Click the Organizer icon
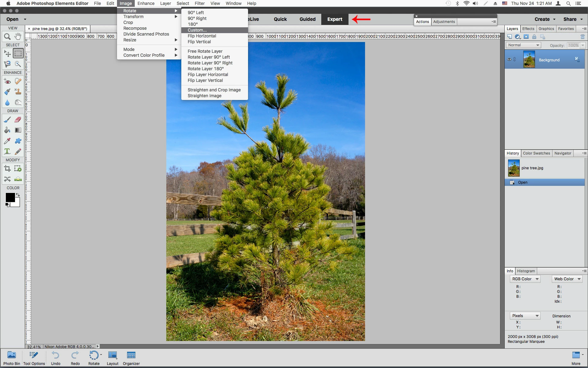This screenshot has width=588, height=368. tap(131, 358)
